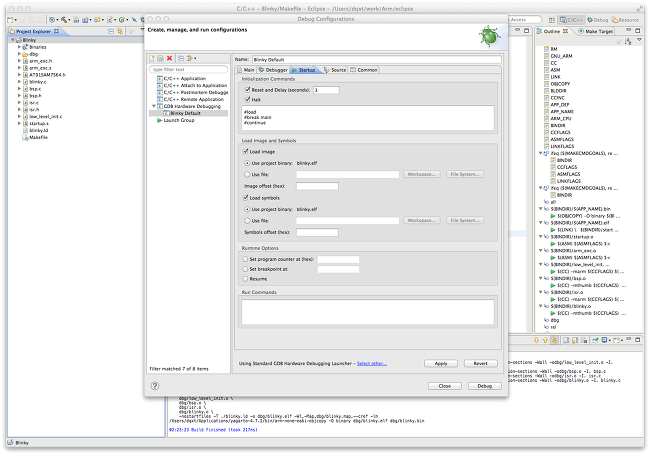Click the help question mark icon
Screen dimensions: 650x455
[x=155, y=386]
